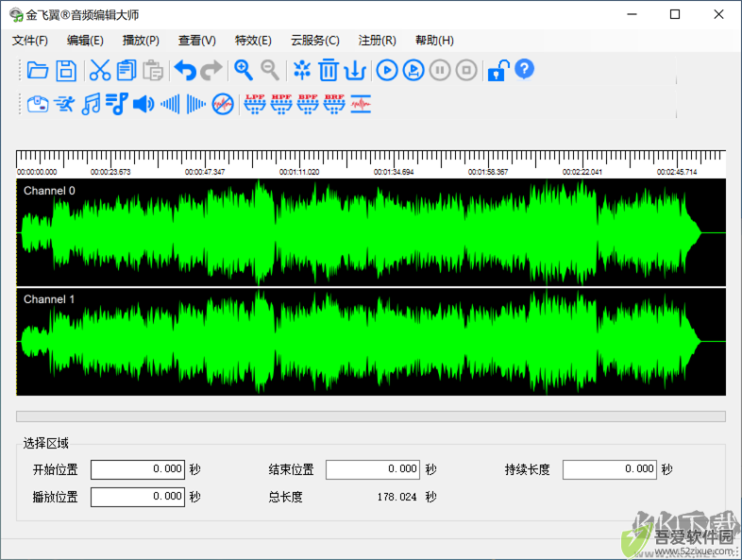Click the 开始位置 input field

pyautogui.click(x=138, y=469)
